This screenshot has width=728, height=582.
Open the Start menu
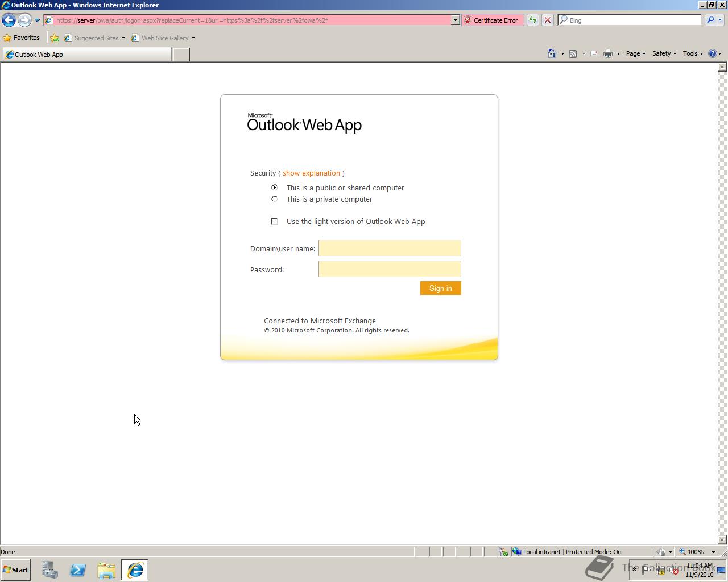pyautogui.click(x=15, y=570)
